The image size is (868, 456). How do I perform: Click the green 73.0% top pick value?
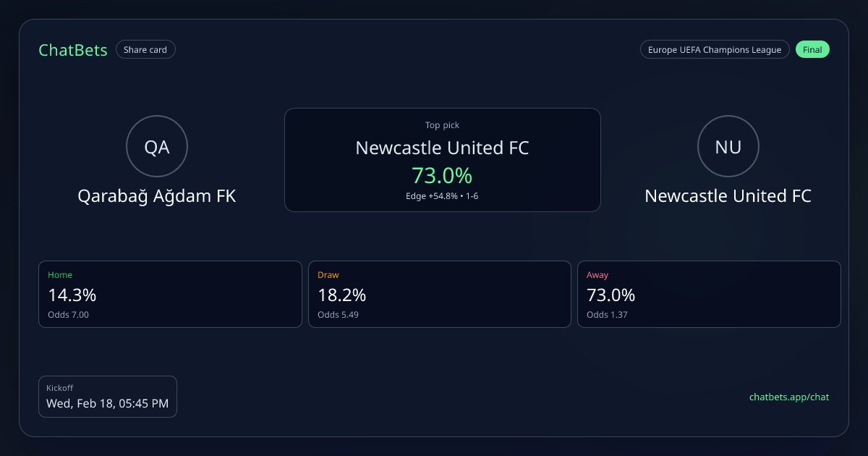(x=442, y=175)
